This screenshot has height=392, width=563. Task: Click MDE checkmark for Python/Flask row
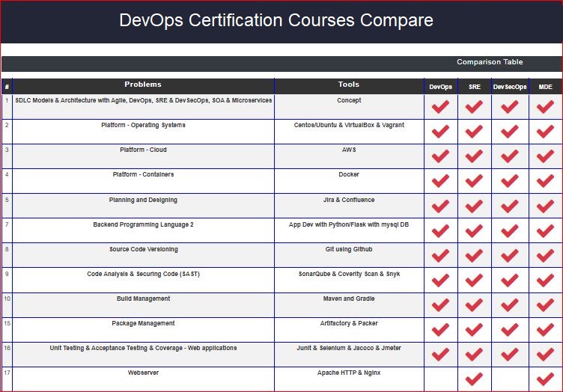coord(545,230)
